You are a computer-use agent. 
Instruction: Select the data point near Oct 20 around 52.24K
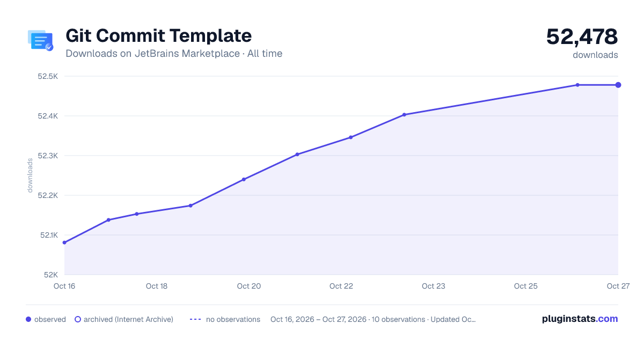pos(244,179)
